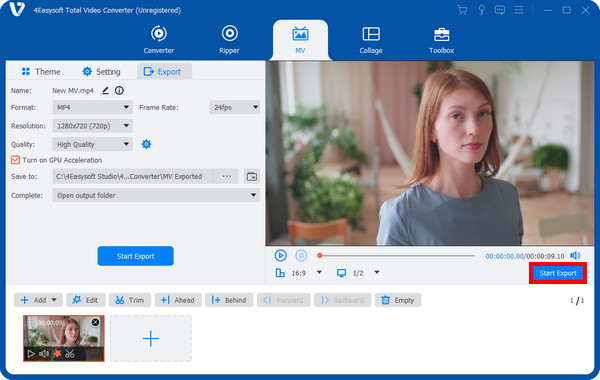This screenshot has height=380, width=600.
Task: Click the Ahead button
Action: [x=178, y=300]
